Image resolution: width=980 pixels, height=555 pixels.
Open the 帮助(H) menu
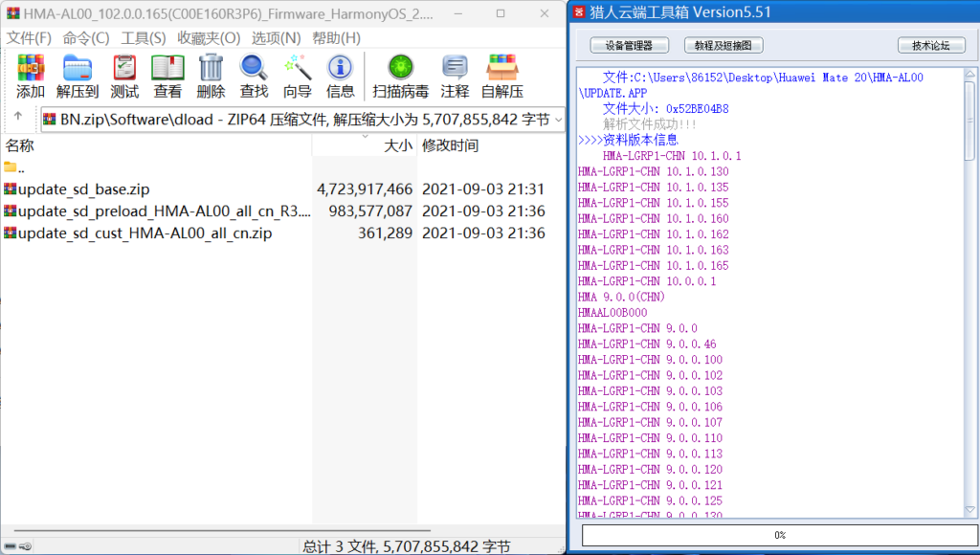tap(336, 38)
